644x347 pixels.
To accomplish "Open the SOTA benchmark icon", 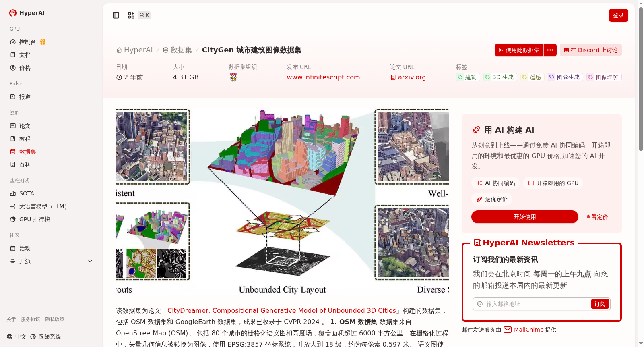I will pyautogui.click(x=13, y=193).
